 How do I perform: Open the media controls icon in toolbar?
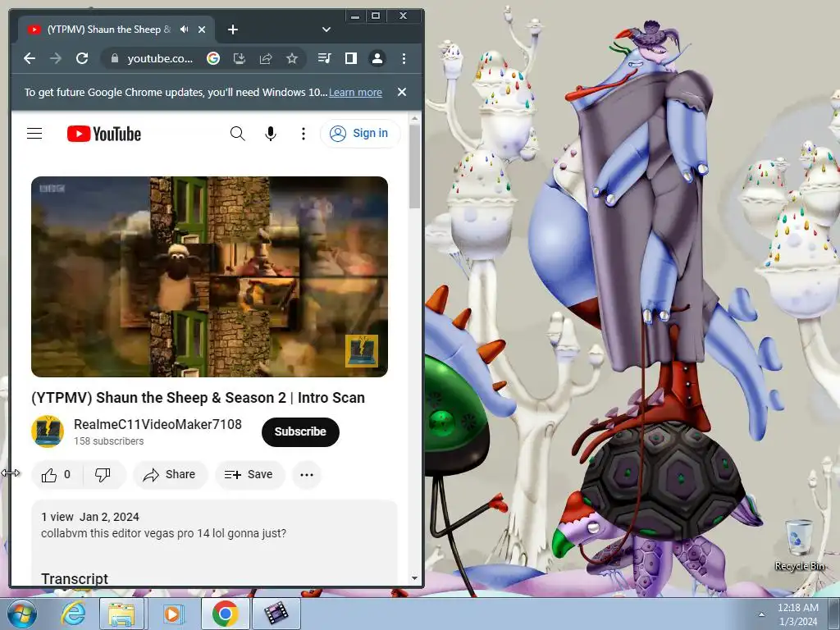325,58
